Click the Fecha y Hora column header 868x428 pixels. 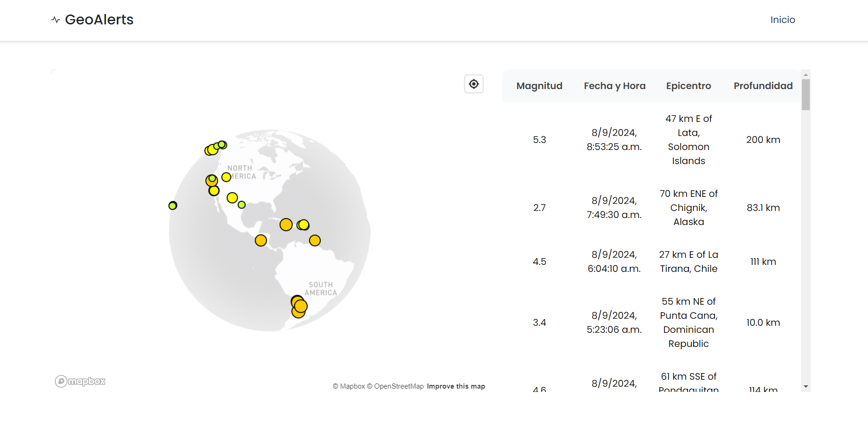(x=614, y=86)
